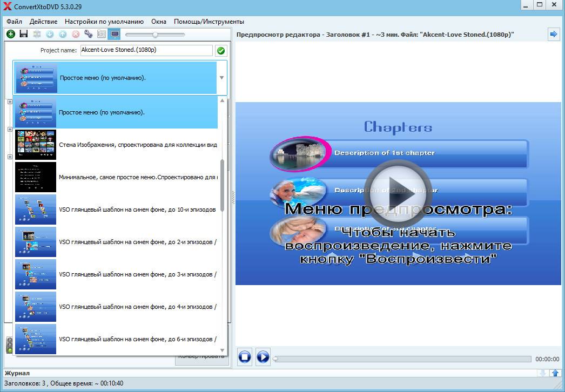This screenshot has width=565, height=392.
Task: Stop preview playback
Action: point(245,357)
